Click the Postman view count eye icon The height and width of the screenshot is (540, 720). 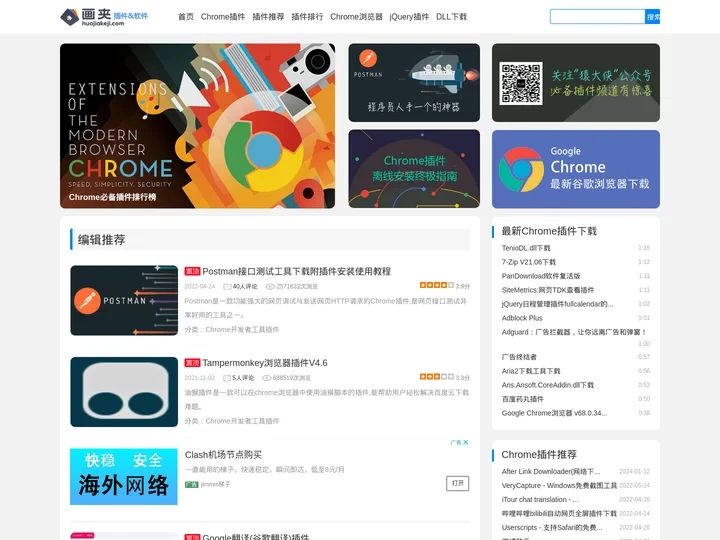(270, 287)
